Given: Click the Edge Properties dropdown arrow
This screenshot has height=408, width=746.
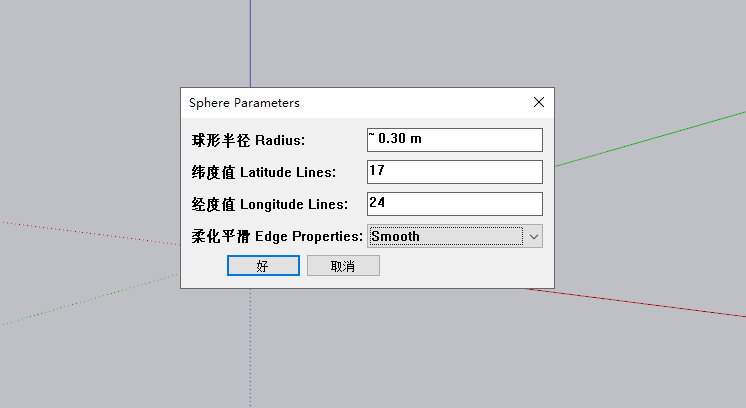Looking at the screenshot, I should click(534, 236).
